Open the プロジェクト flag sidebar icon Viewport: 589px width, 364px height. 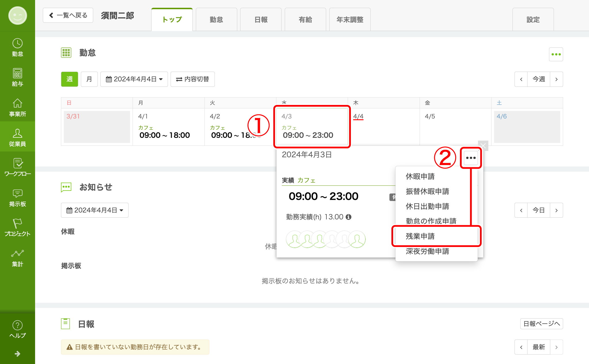pos(18,227)
